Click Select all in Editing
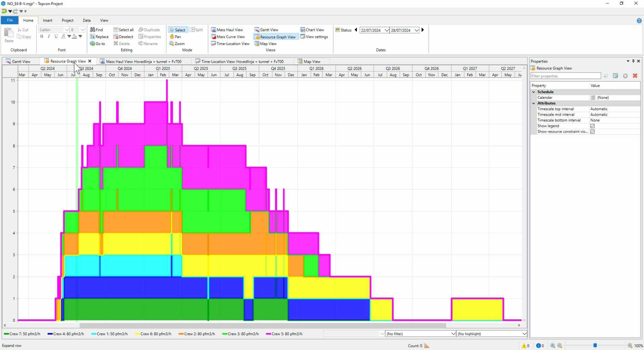644x350 pixels. click(123, 30)
